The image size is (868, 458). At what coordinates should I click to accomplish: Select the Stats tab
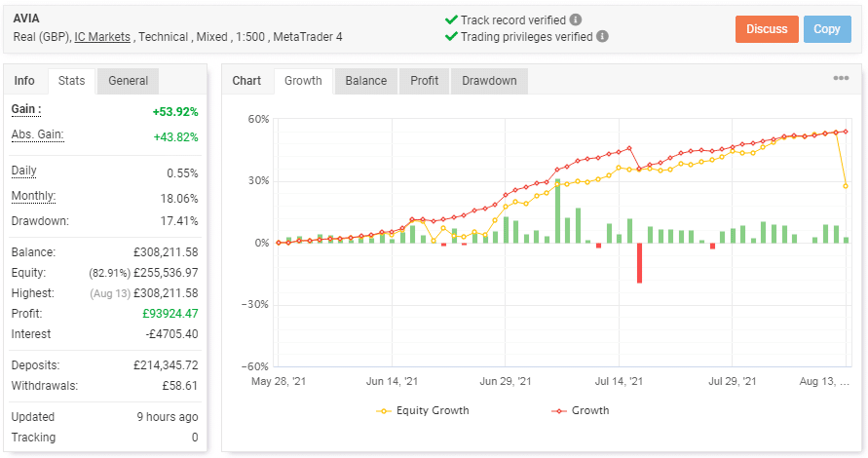71,81
